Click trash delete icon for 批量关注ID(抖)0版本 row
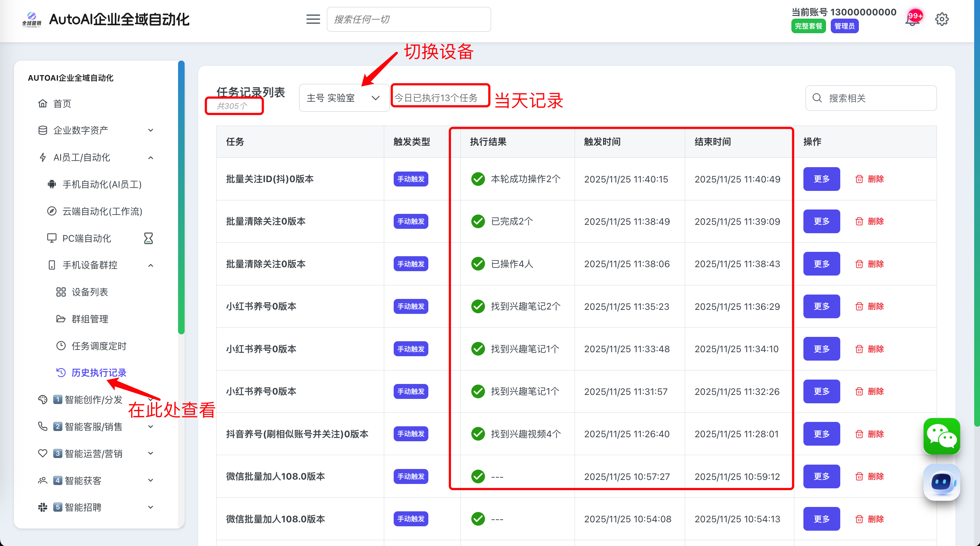Screen dimensions: 980x546 click(x=859, y=179)
